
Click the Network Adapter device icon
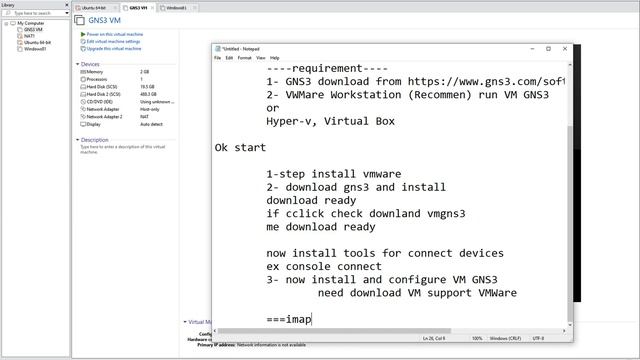(x=83, y=109)
